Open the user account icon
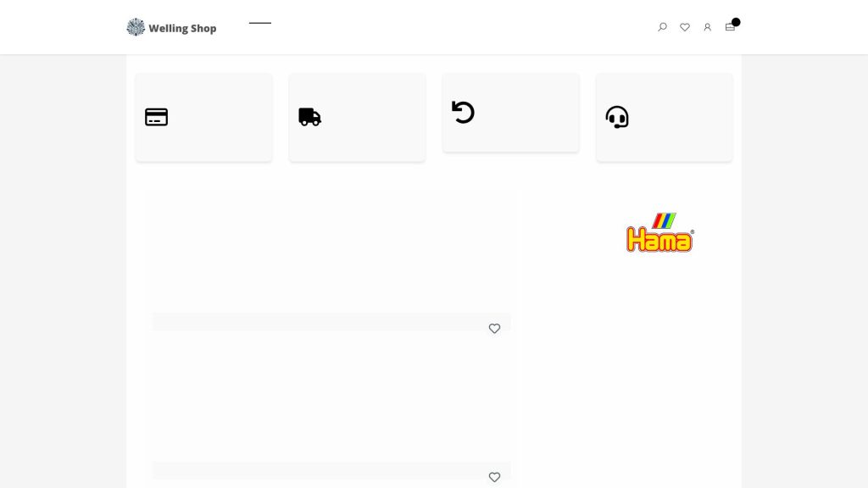Viewport: 868px width, 488px height. pyautogui.click(x=708, y=27)
